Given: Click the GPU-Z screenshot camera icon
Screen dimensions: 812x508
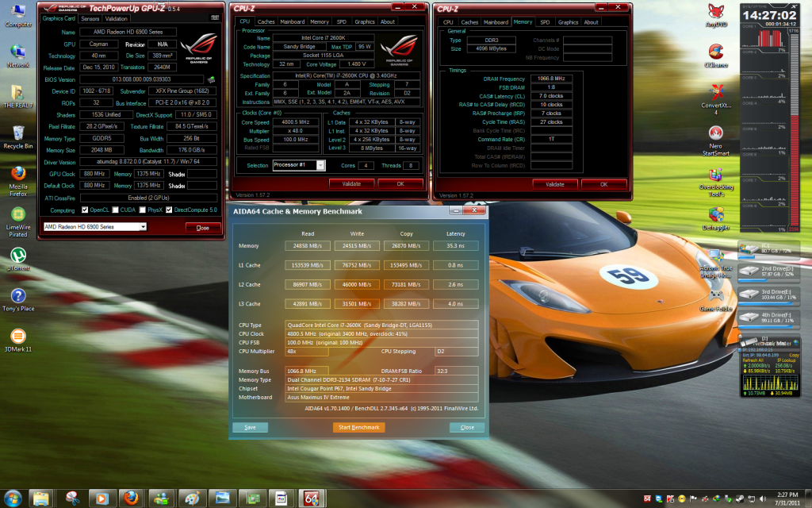Looking at the screenshot, I should (215, 18).
